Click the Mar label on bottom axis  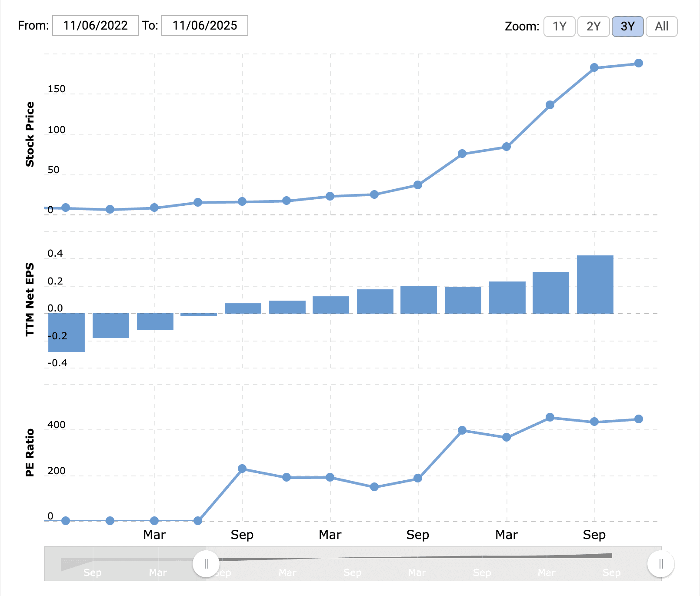pos(155,535)
